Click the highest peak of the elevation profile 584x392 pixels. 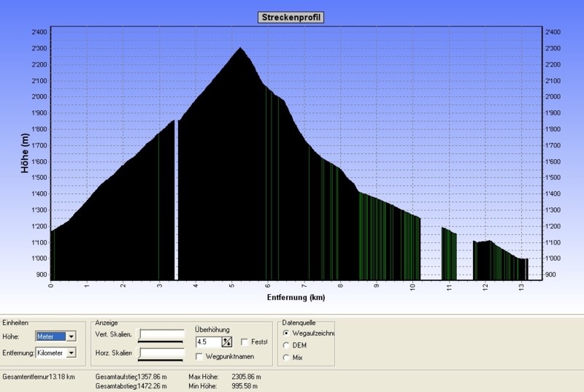(x=240, y=49)
